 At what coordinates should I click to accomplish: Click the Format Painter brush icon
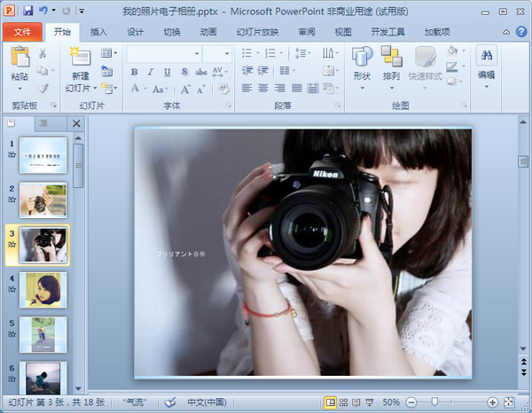(x=43, y=88)
